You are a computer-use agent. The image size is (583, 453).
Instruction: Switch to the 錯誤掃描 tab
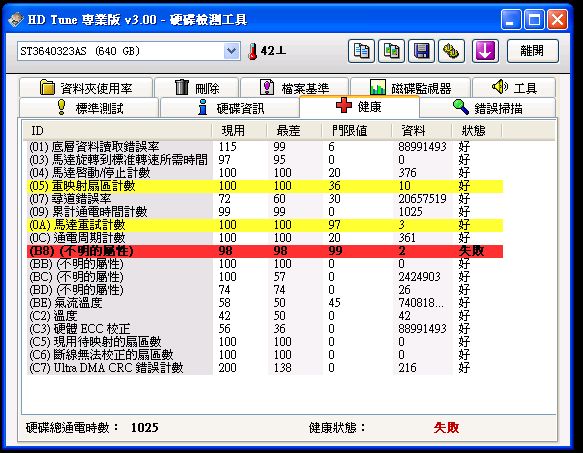coord(487,108)
